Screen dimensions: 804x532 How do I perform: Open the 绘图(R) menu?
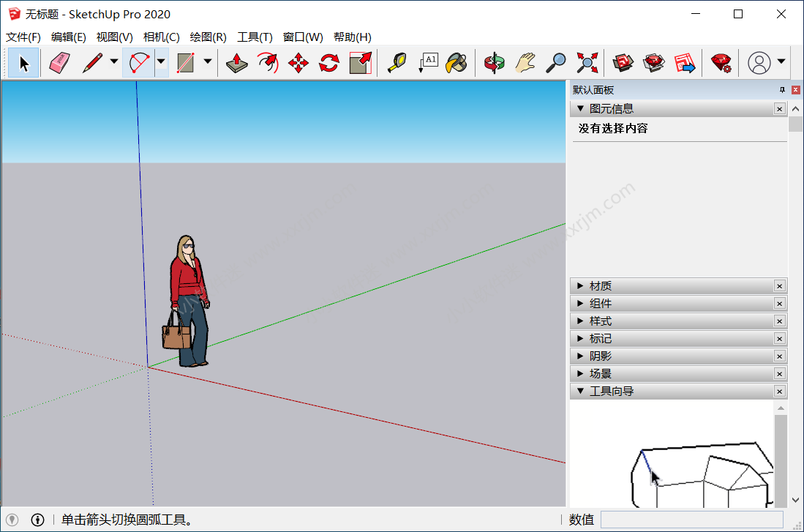point(208,37)
